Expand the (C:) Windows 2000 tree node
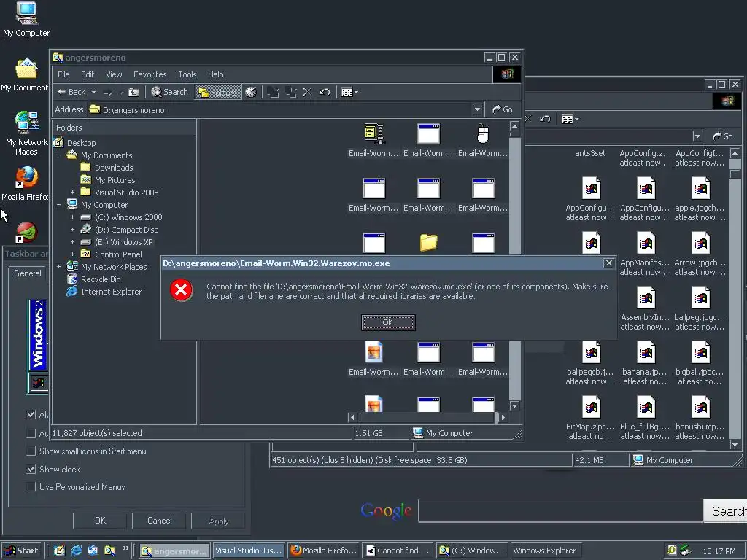Image resolution: width=747 pixels, height=560 pixels. (x=72, y=217)
